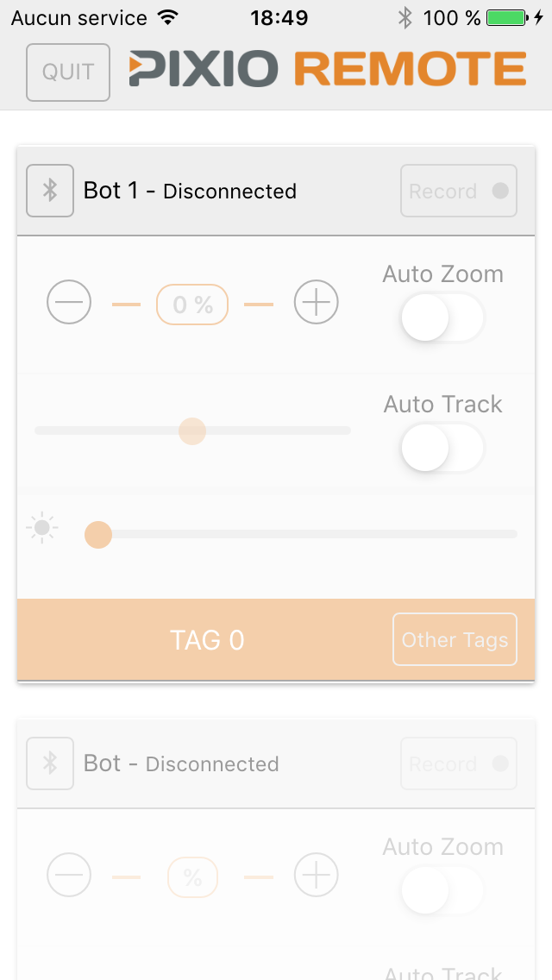Image resolution: width=552 pixels, height=980 pixels.
Task: Enable Auto Zoom on Bot 1
Action: click(x=442, y=317)
